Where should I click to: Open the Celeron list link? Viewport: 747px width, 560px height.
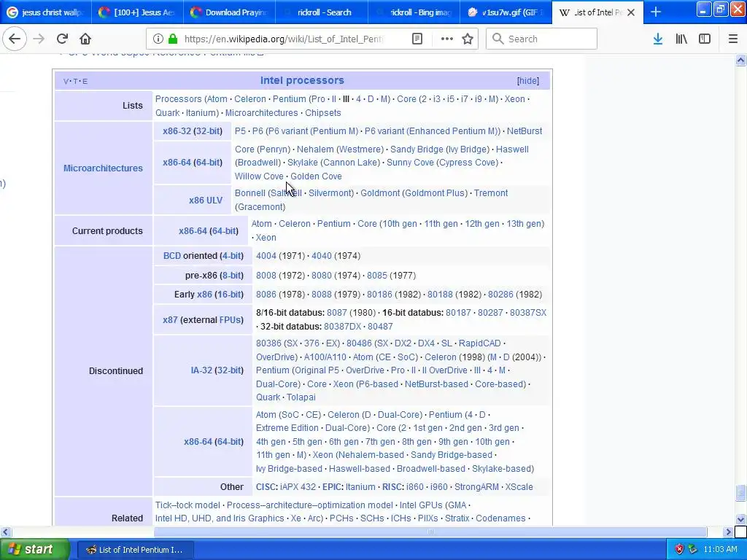(x=250, y=99)
